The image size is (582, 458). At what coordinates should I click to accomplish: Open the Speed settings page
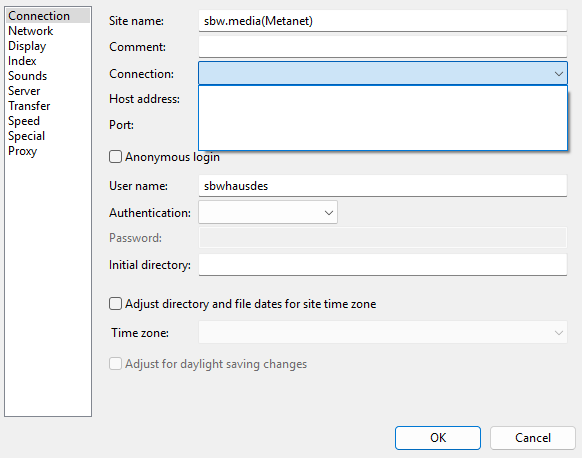pyautogui.click(x=24, y=121)
